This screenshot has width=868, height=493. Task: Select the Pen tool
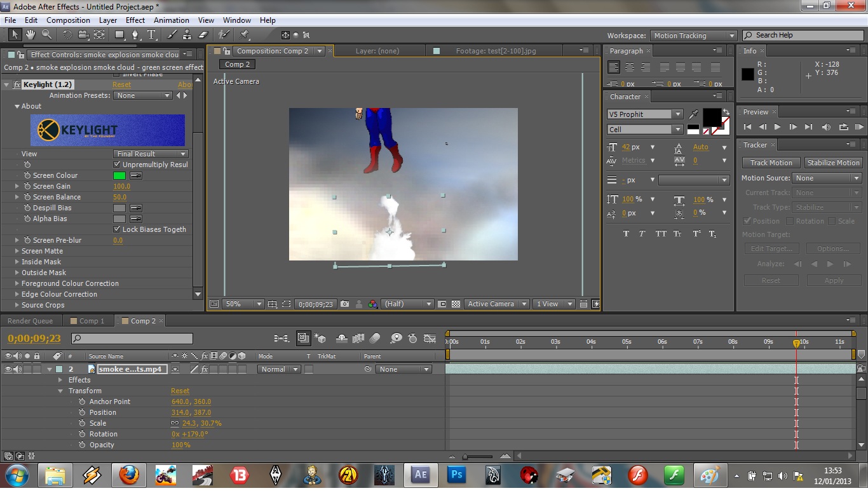pos(135,35)
